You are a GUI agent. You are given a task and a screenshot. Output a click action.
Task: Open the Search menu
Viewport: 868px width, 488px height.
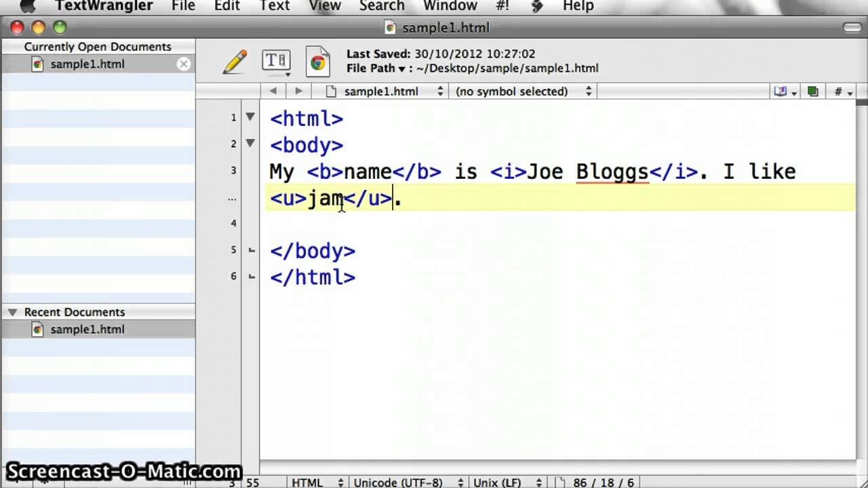click(x=382, y=6)
